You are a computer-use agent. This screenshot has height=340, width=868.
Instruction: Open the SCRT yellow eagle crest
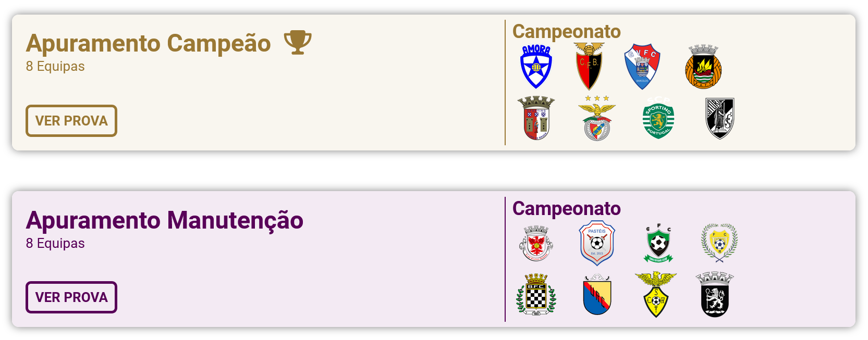(656, 295)
